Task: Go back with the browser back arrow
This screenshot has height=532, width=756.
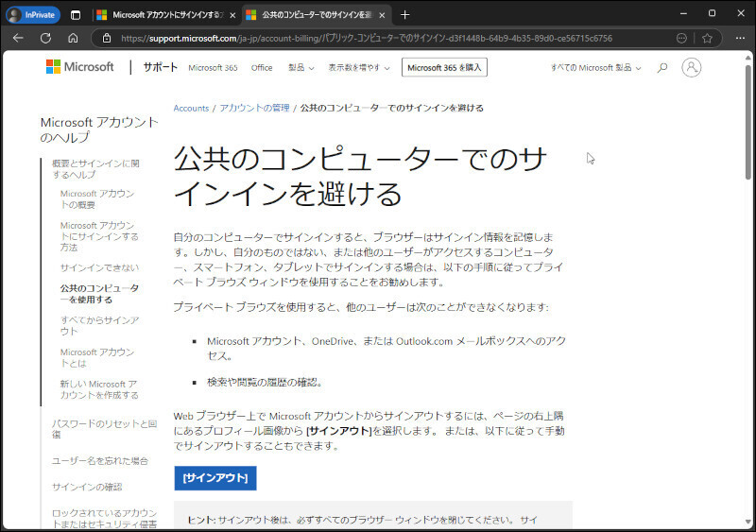Action: click(x=18, y=38)
